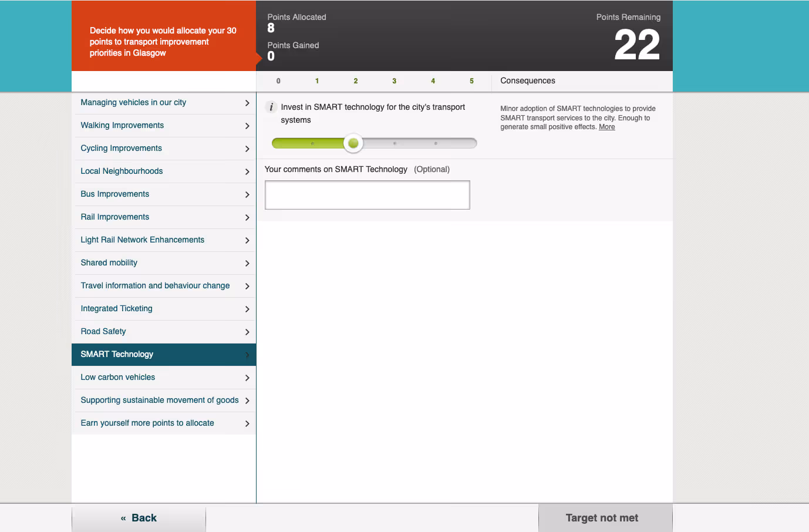This screenshot has height=532, width=809.
Task: Select Travel information and behaviour change
Action: tap(164, 286)
